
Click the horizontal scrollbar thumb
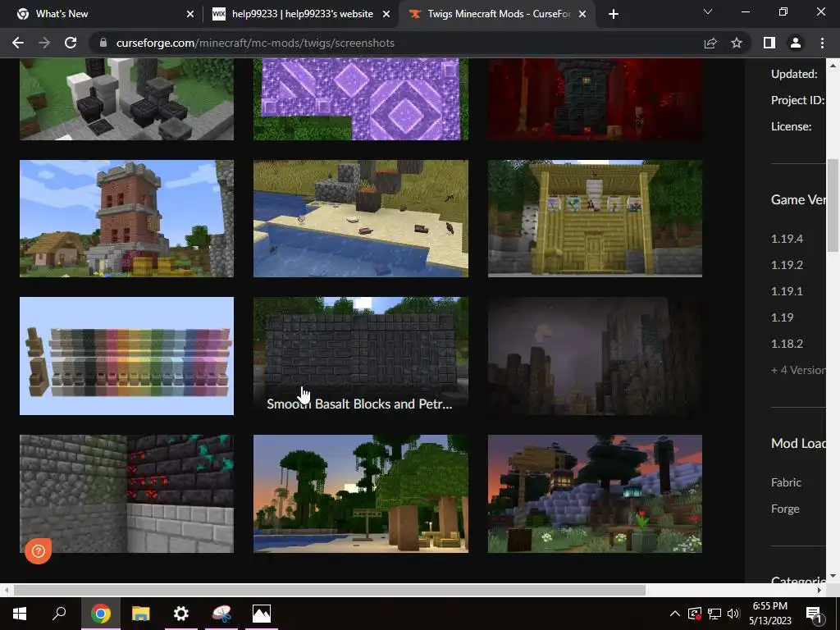coord(330,591)
